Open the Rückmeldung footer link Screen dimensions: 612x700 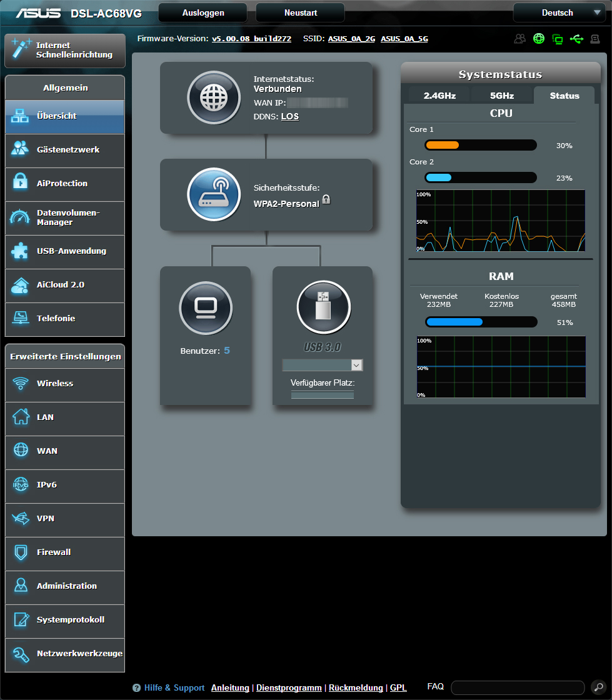[x=356, y=688]
